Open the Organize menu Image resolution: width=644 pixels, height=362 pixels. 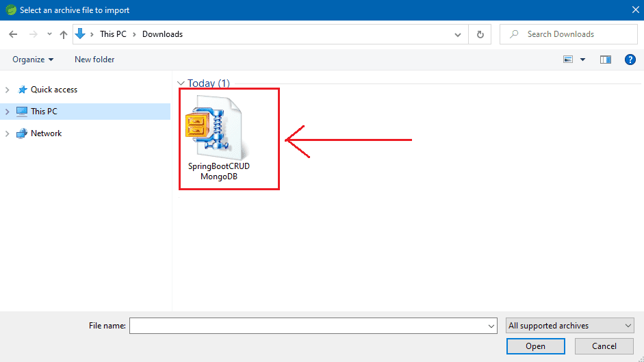point(33,60)
